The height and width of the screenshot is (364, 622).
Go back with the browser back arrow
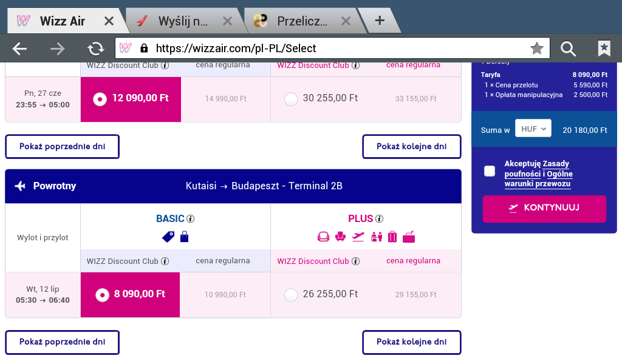(x=19, y=49)
